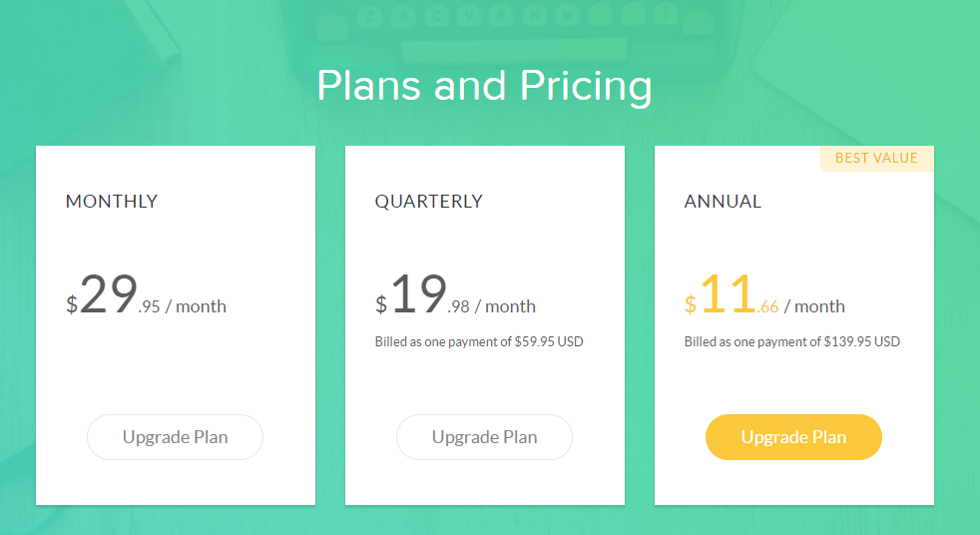Select the MONTHLY plan heading
Image resolution: width=980 pixels, height=535 pixels.
[x=112, y=201]
